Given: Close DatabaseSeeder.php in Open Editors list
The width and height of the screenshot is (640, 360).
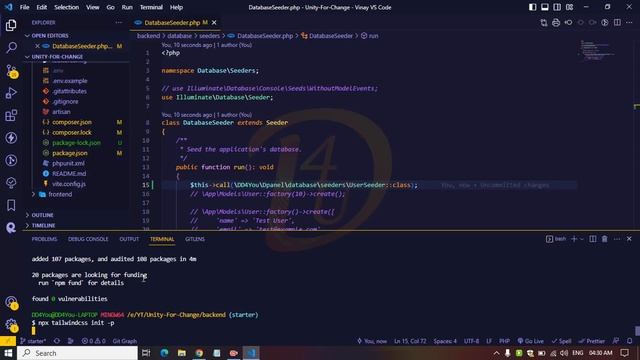Looking at the screenshot, I should coord(37,46).
